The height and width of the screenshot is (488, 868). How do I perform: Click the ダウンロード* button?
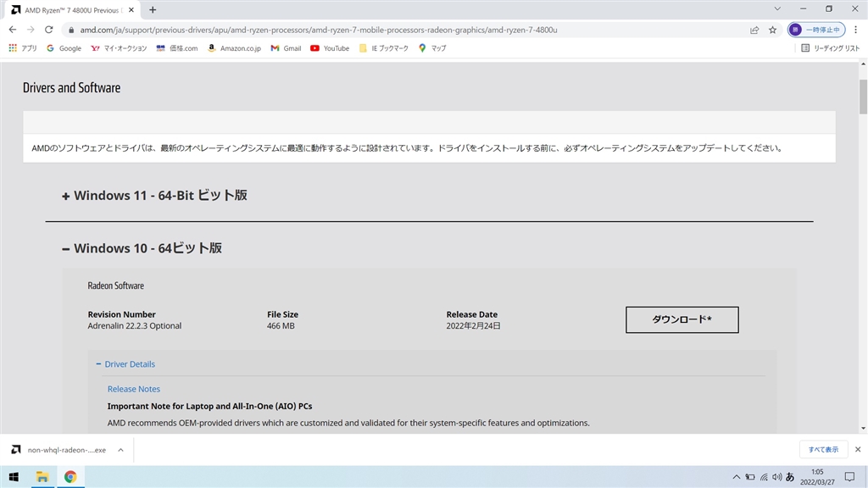click(x=682, y=319)
